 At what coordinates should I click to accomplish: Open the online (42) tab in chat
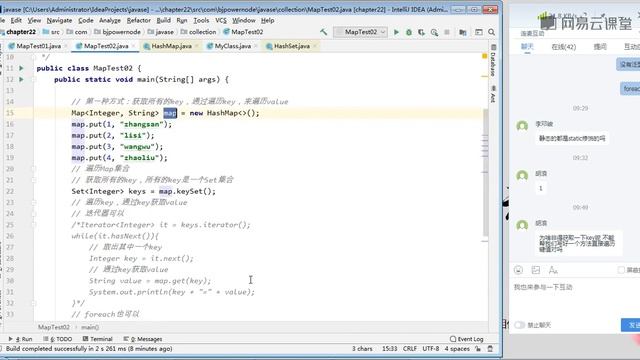564,47
